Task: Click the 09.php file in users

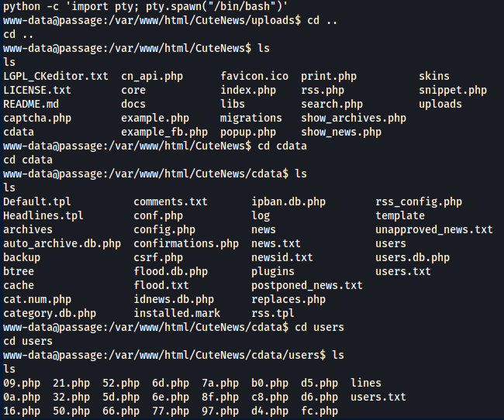Action: point(22,383)
